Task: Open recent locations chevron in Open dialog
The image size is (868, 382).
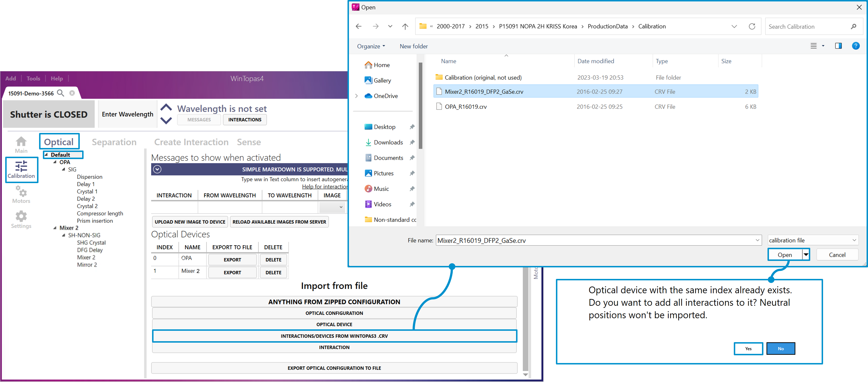Action: click(x=390, y=26)
